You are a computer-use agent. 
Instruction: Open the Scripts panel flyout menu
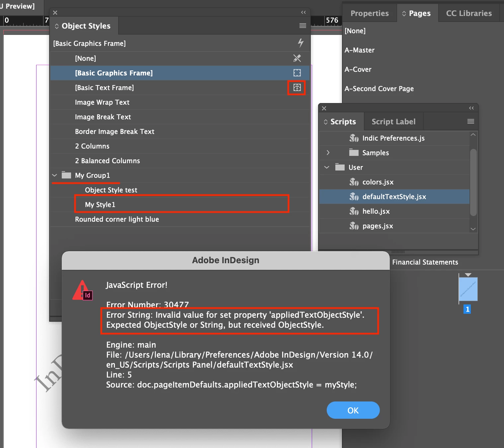coord(471,121)
